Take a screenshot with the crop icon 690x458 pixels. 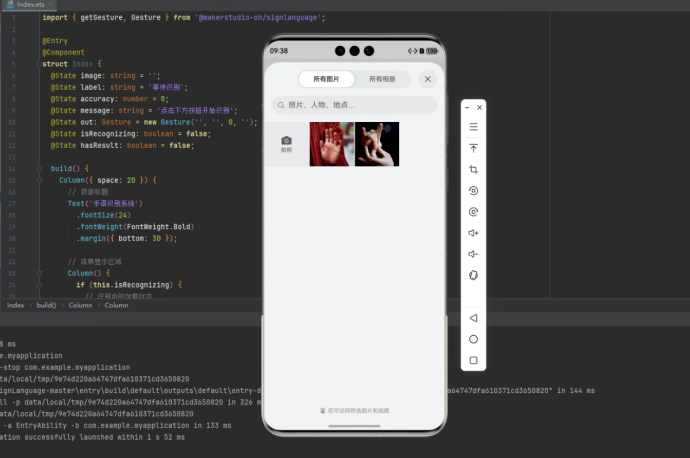tap(473, 169)
